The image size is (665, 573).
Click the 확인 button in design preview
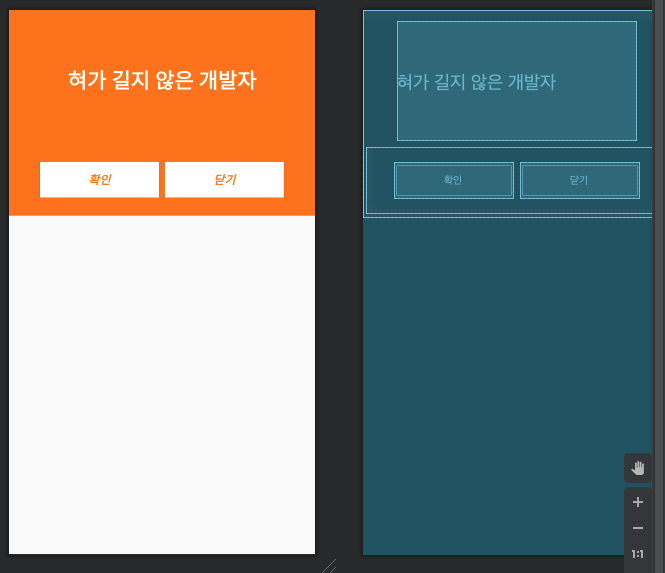point(99,179)
